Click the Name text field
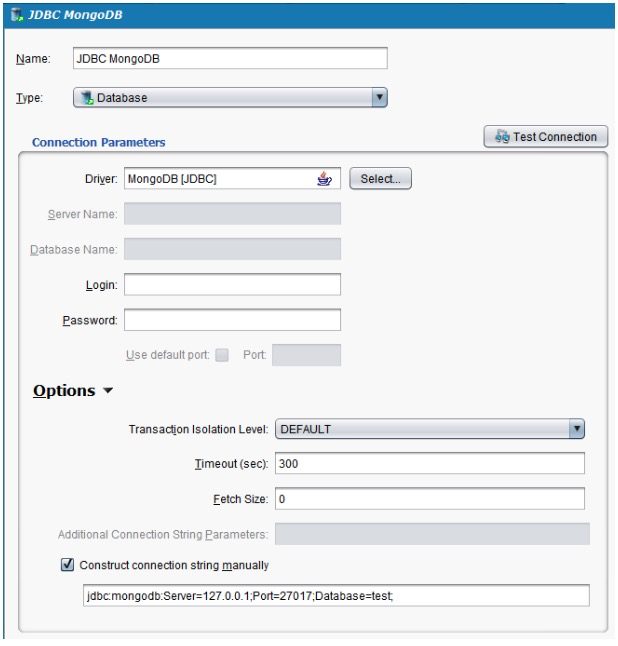Viewport: 618px width, 646px height. [x=229, y=58]
